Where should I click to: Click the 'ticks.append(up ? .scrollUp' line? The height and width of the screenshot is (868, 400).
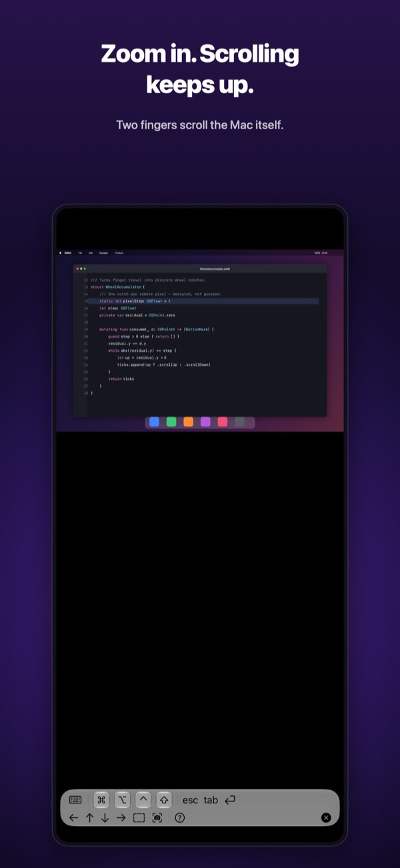163,364
